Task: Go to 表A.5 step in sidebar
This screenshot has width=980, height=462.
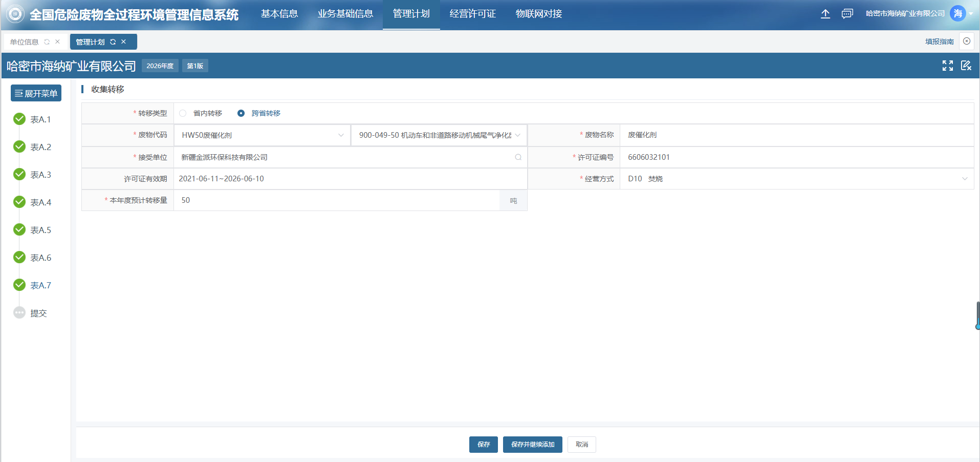Action: point(40,230)
